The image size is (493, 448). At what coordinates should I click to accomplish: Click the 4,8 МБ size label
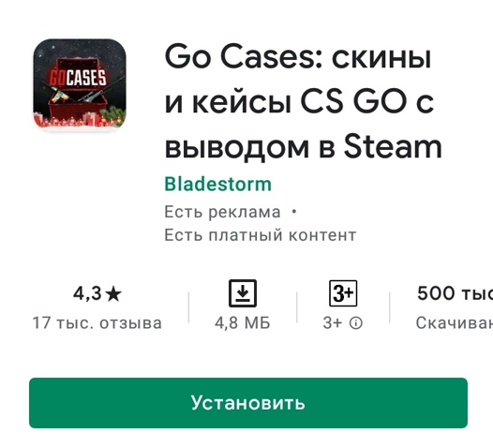point(243,322)
